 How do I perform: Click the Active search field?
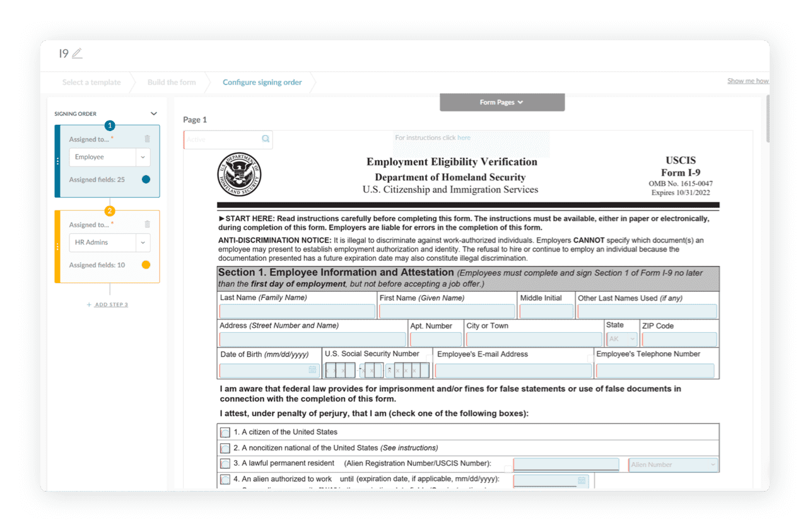pos(228,139)
